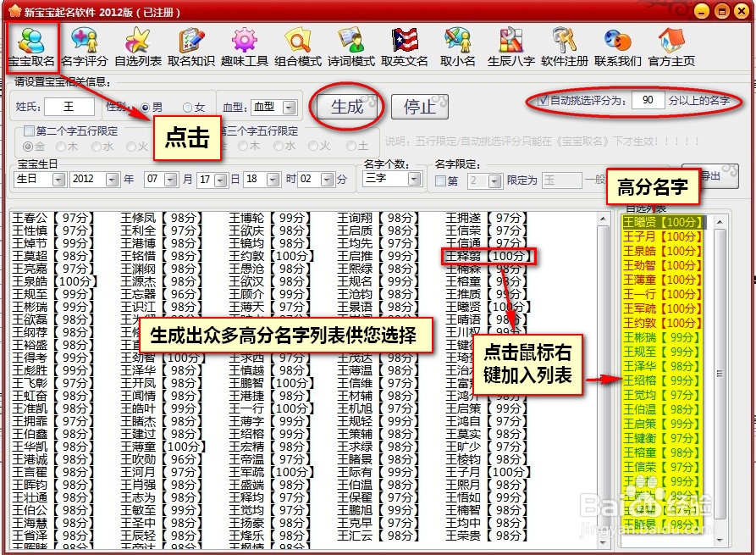Image resolution: width=756 pixels, height=555 pixels.
Task: Open 联系我们 contact icon
Action: [618, 47]
